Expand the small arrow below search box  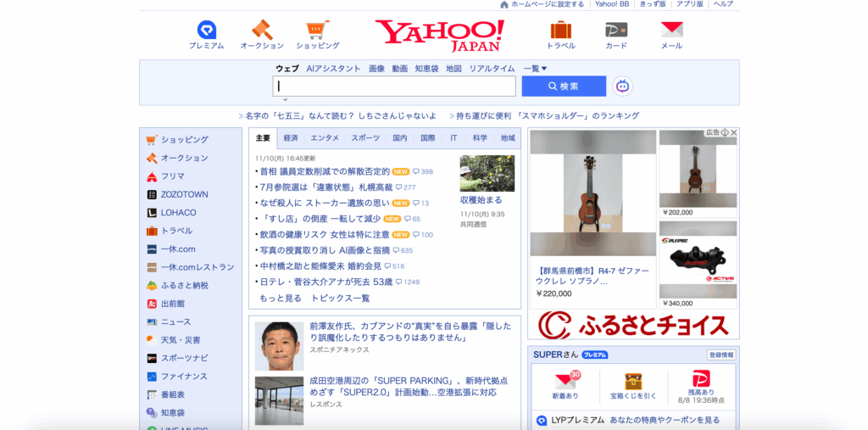pos(286,100)
